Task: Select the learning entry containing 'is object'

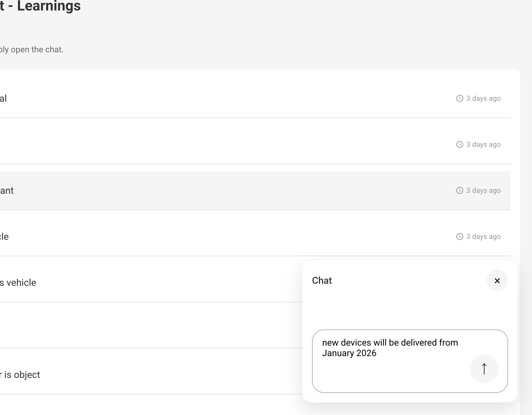Action: point(120,374)
